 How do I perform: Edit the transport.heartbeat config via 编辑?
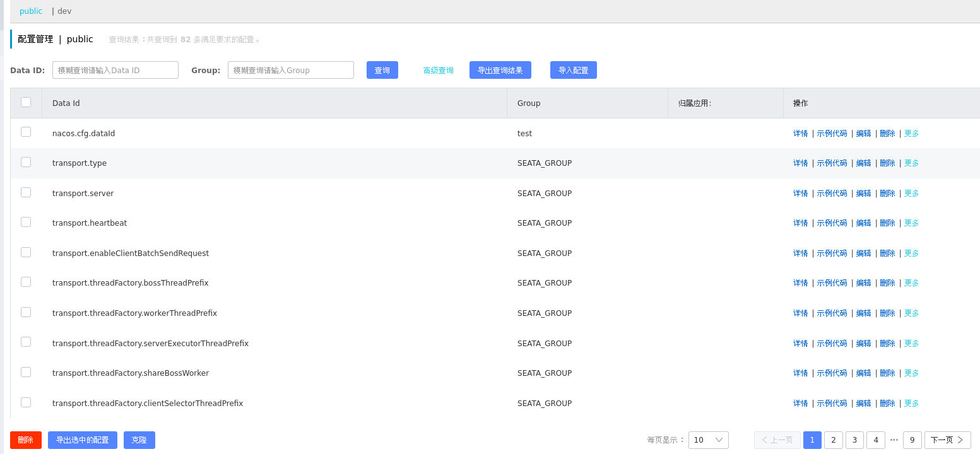(x=863, y=223)
